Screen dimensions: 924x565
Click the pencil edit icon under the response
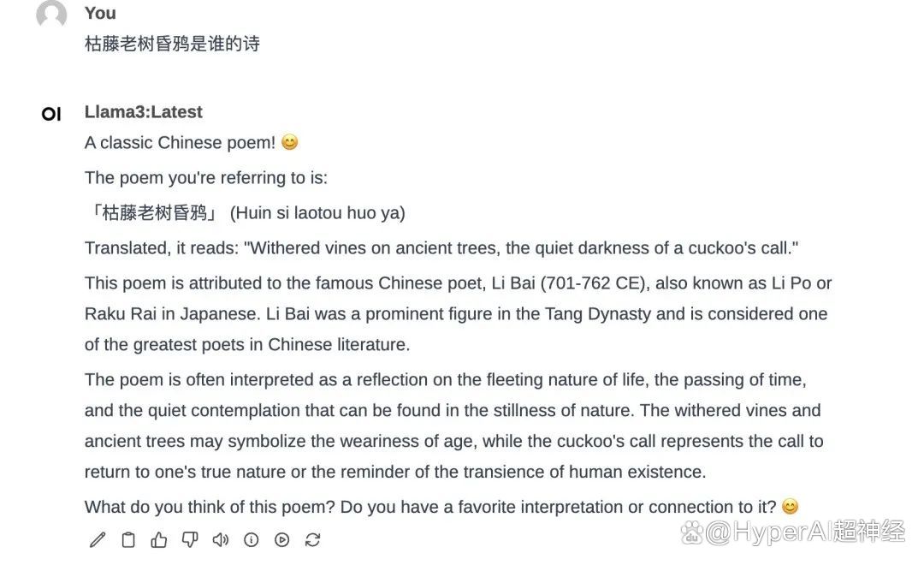pos(98,539)
